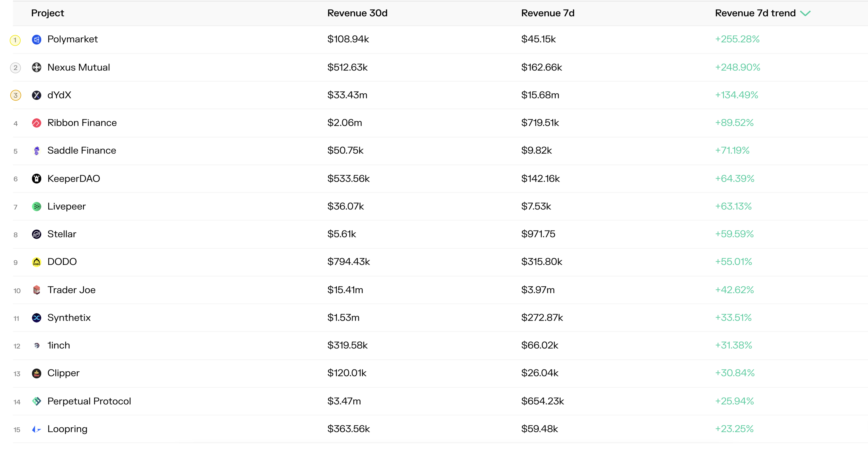Open the Perpetual Protocol project link

point(89,401)
